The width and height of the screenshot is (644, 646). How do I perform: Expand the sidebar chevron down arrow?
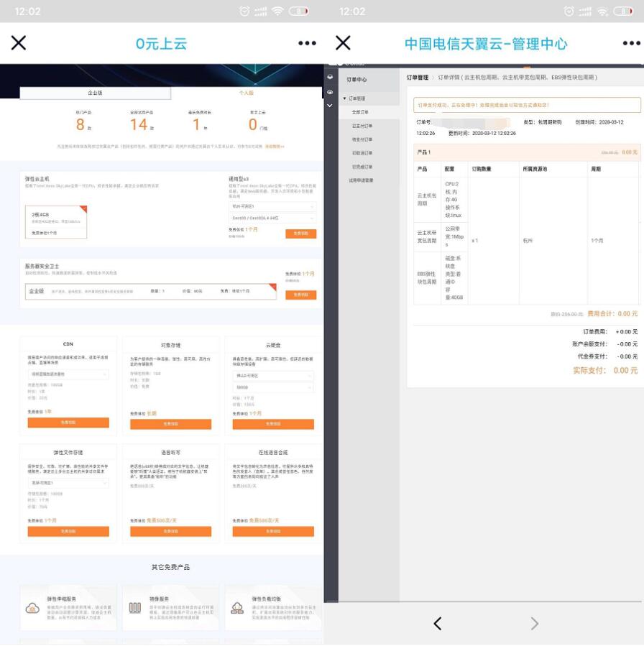tap(331, 106)
